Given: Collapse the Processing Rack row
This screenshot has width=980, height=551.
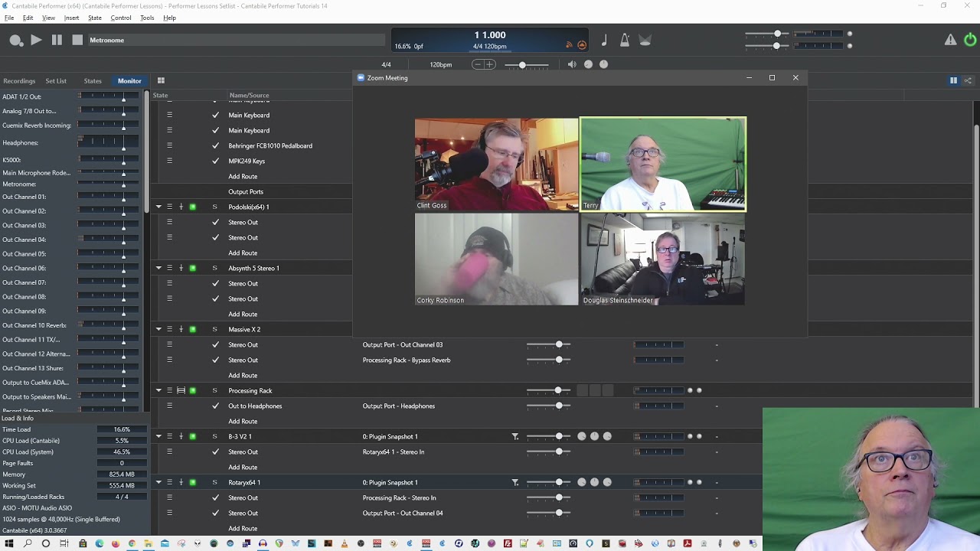Looking at the screenshot, I should point(158,390).
